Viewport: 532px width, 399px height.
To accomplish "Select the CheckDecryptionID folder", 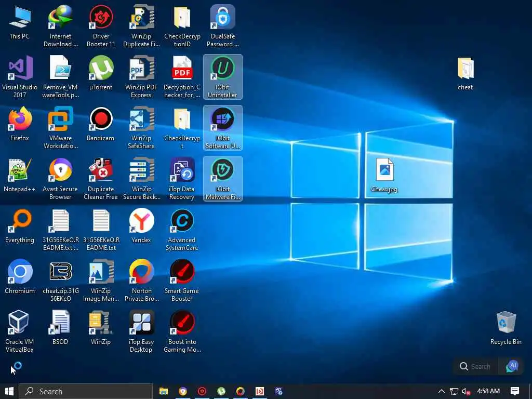I will point(182,26).
